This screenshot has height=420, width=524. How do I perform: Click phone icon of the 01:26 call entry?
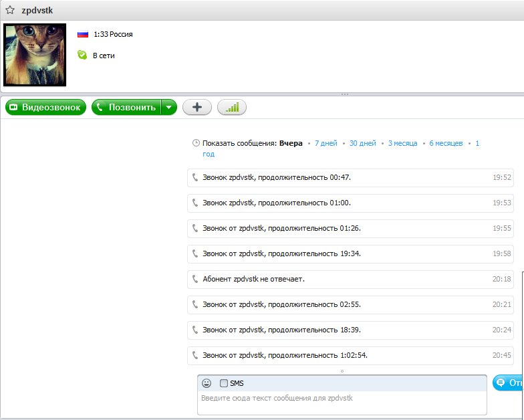195,228
